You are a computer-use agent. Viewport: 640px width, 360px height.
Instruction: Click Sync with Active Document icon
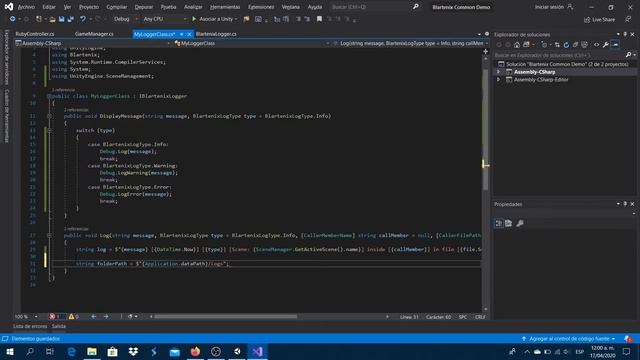point(557,45)
